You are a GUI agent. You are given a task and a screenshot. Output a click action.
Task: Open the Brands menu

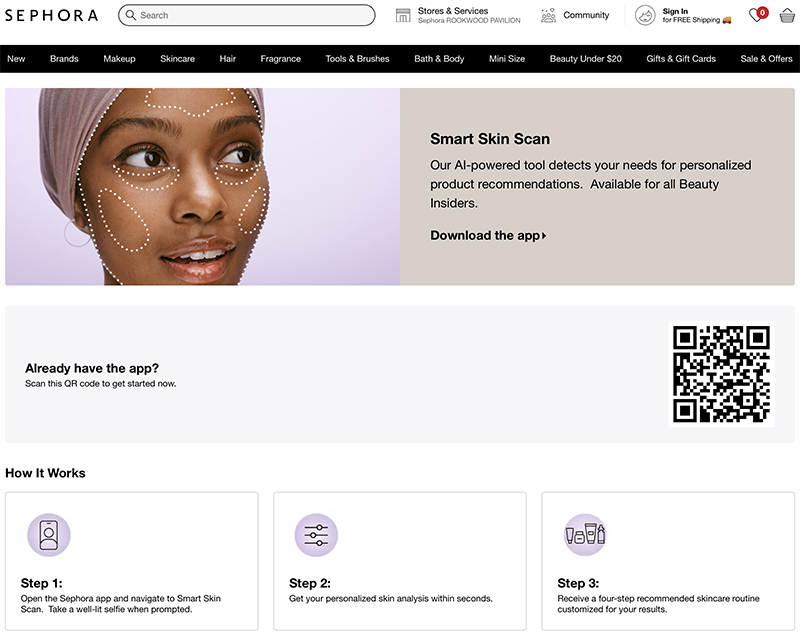[x=64, y=59]
